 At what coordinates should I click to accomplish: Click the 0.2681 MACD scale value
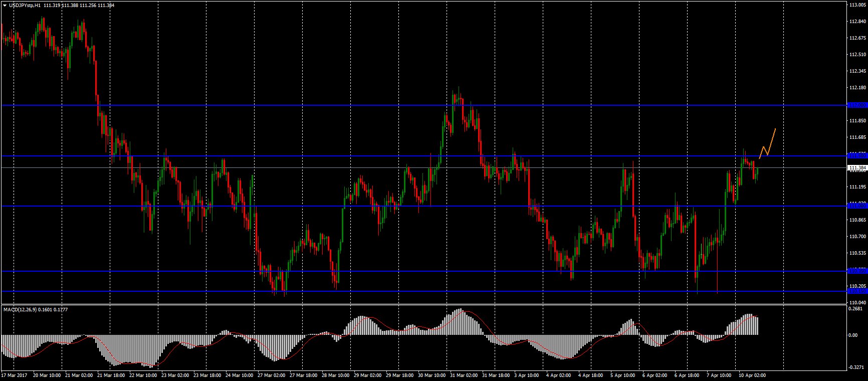(856, 309)
